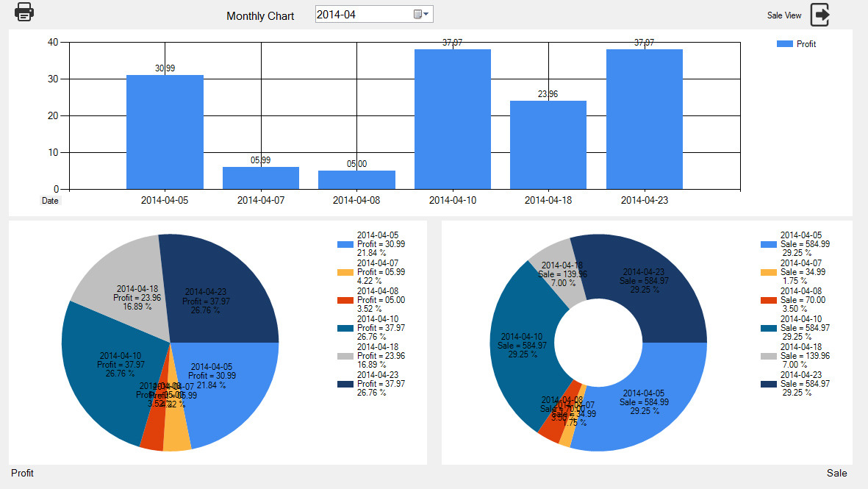The image size is (868, 489).
Task: Select the 2014-04-10 profit bar
Action: pos(452,119)
